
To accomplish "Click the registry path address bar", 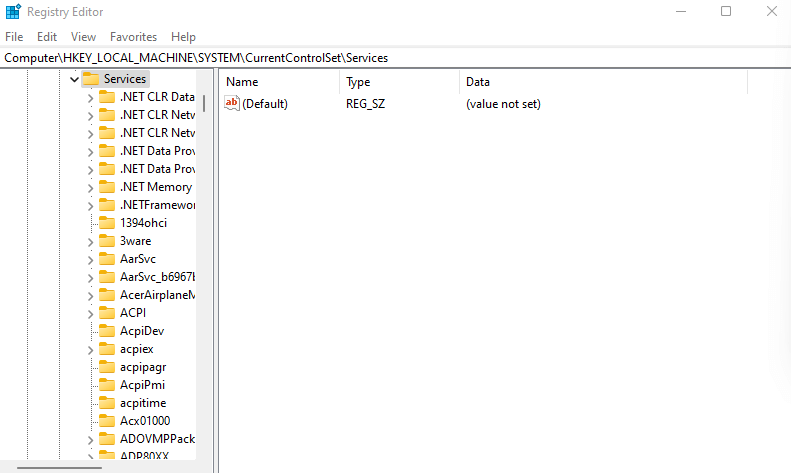I will (396, 58).
